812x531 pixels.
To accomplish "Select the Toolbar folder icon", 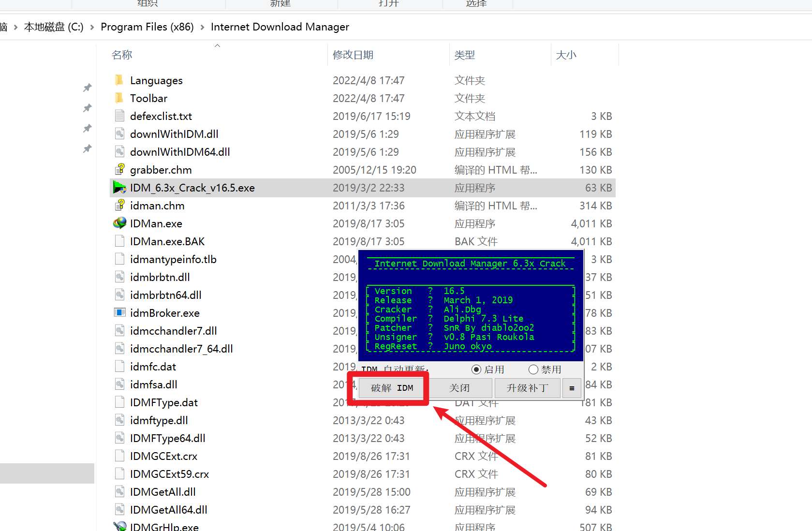I will click(119, 98).
